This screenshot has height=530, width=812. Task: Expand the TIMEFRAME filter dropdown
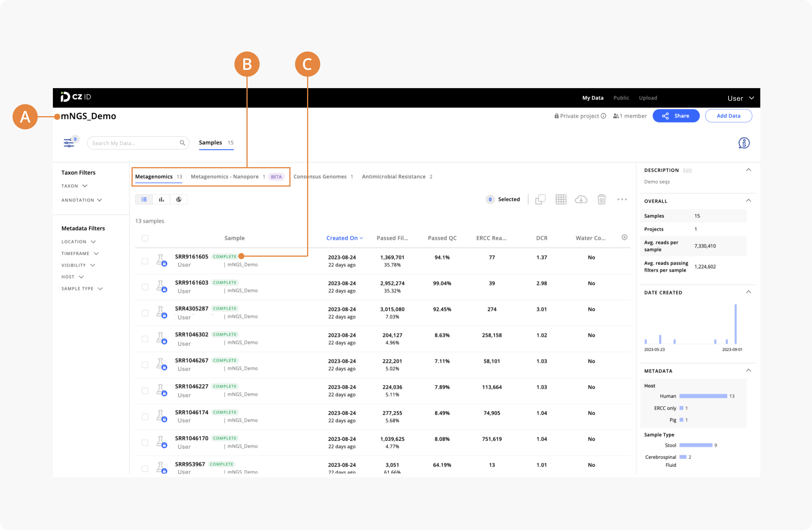[x=80, y=253]
